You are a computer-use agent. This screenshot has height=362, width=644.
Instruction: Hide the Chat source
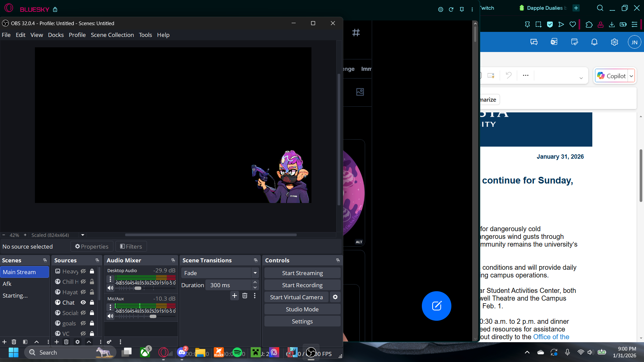[x=83, y=303]
